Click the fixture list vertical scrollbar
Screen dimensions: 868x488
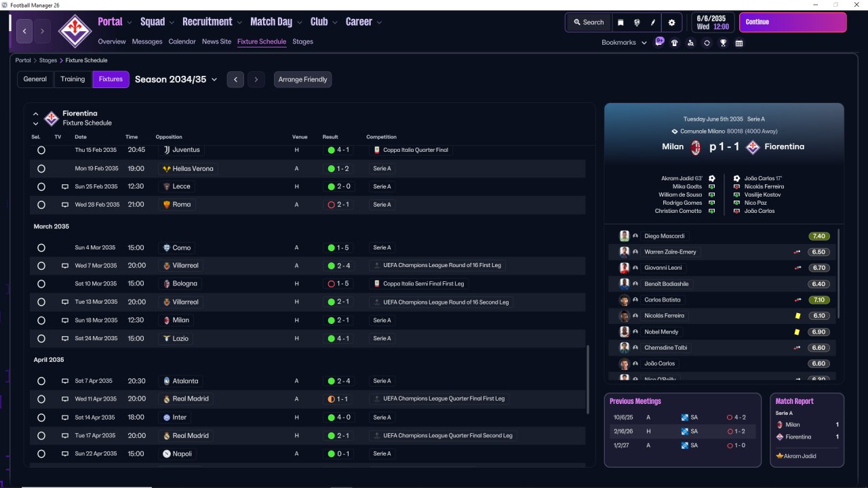[x=588, y=379]
